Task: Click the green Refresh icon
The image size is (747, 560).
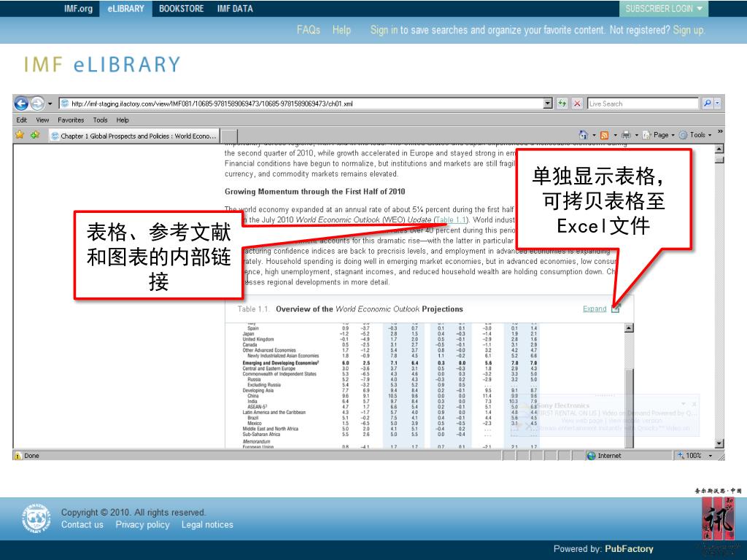Action: [x=562, y=104]
